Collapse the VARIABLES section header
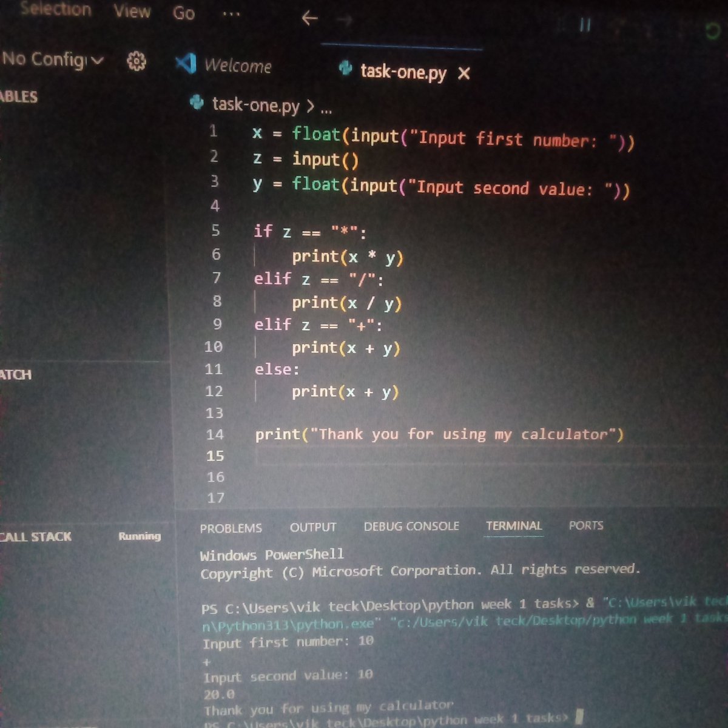Image resolution: width=728 pixels, height=728 pixels. coord(18,96)
